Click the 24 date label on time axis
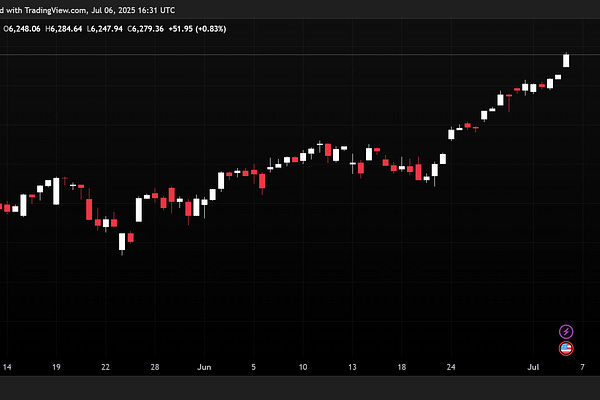Viewport: 600px width, 400px height. (451, 367)
